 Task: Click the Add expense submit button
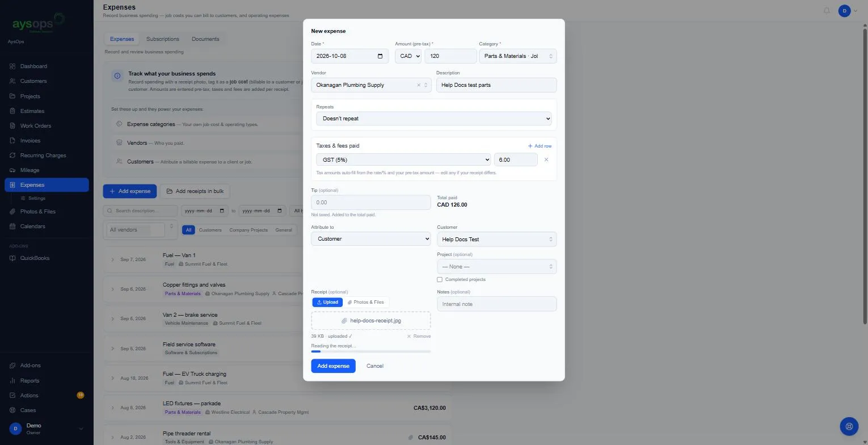pyautogui.click(x=333, y=366)
